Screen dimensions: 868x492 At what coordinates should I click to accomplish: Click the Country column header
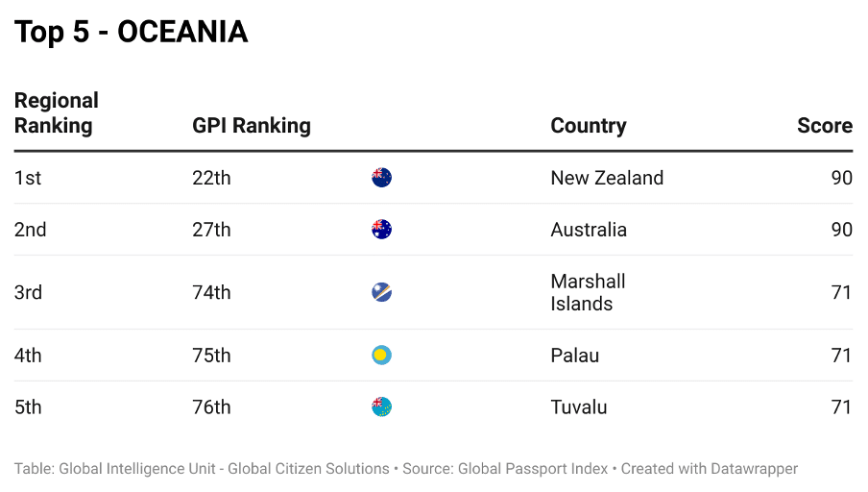(x=588, y=126)
